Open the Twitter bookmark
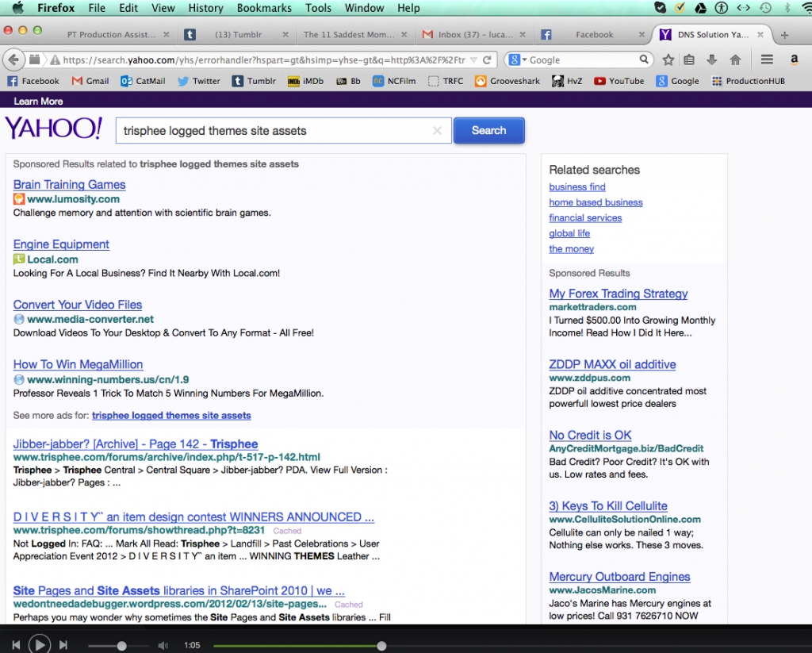Viewport: 812px width, 653px height. (199, 81)
